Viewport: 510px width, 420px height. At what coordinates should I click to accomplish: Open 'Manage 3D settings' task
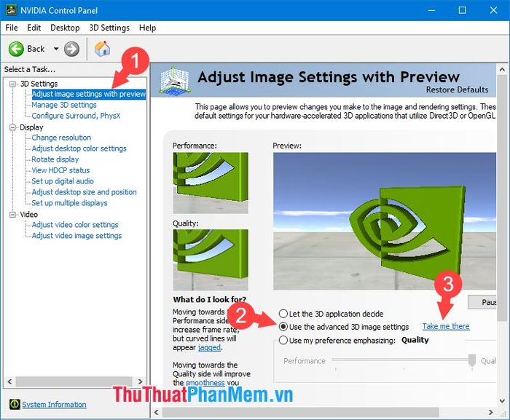pyautogui.click(x=64, y=105)
